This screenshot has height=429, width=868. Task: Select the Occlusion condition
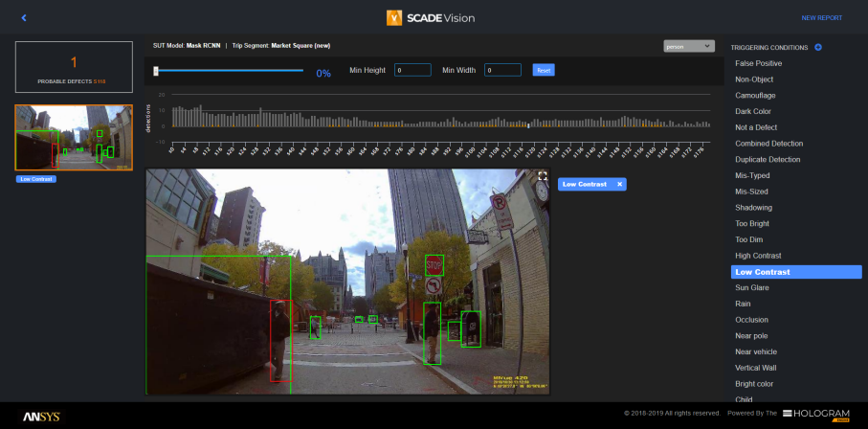[752, 320]
